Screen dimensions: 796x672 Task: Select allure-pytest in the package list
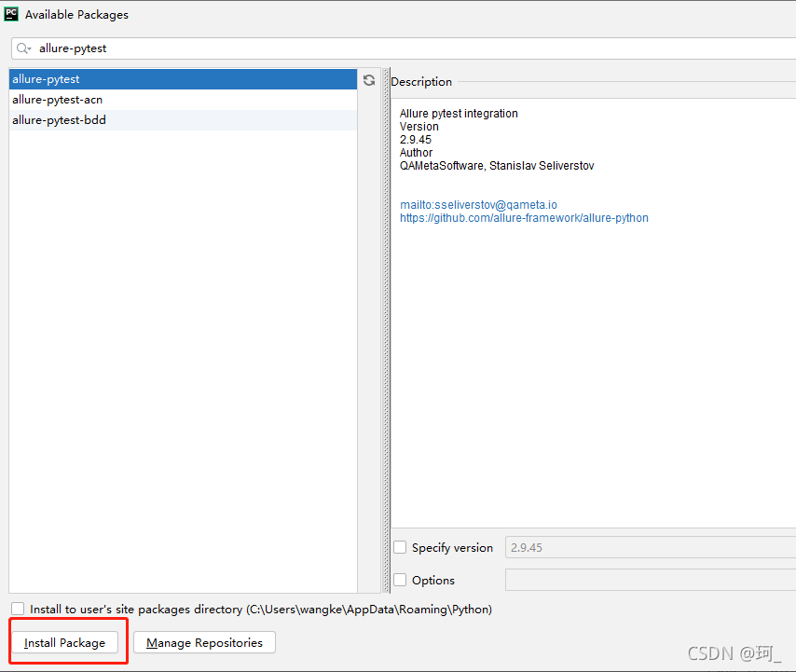click(x=183, y=79)
